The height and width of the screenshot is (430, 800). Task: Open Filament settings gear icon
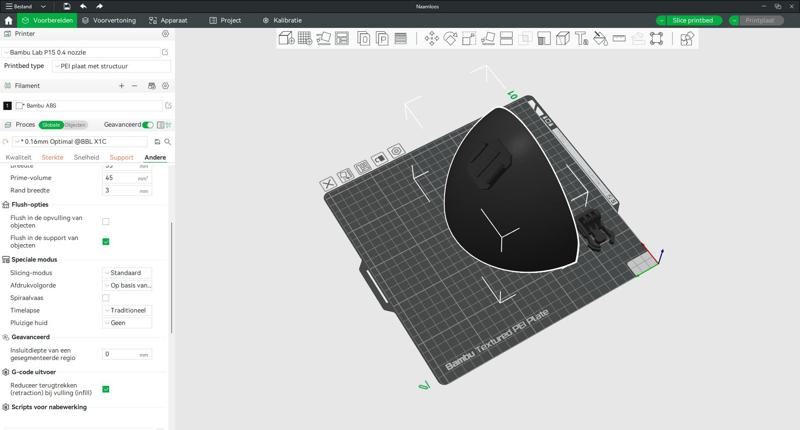click(x=165, y=86)
